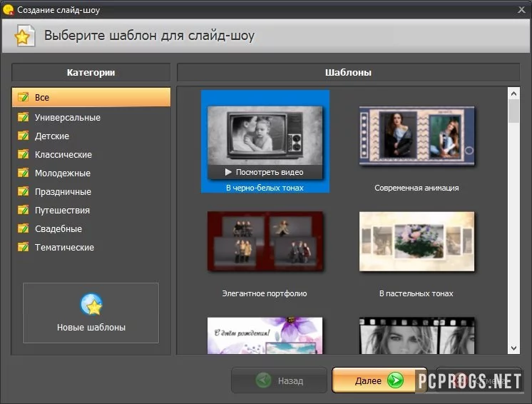Screen dimensions: 532x404
Task: Click the Новые шаблоны button
Action: click(x=91, y=313)
